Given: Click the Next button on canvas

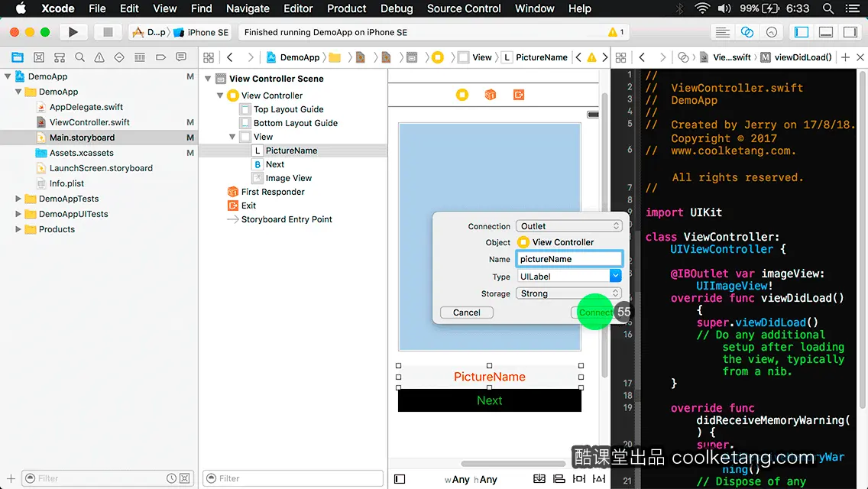Looking at the screenshot, I should click(x=489, y=400).
